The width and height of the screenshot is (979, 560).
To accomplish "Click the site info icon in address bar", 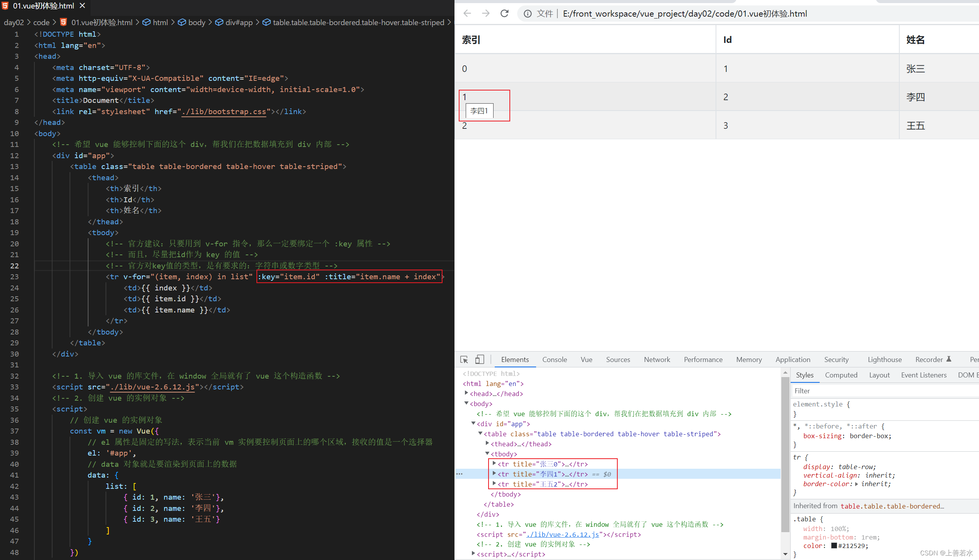I will click(x=527, y=14).
